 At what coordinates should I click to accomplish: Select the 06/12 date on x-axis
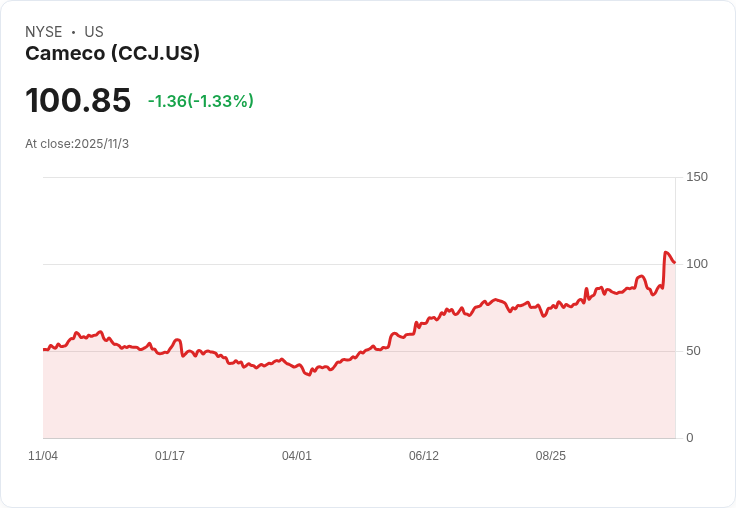pyautogui.click(x=424, y=456)
